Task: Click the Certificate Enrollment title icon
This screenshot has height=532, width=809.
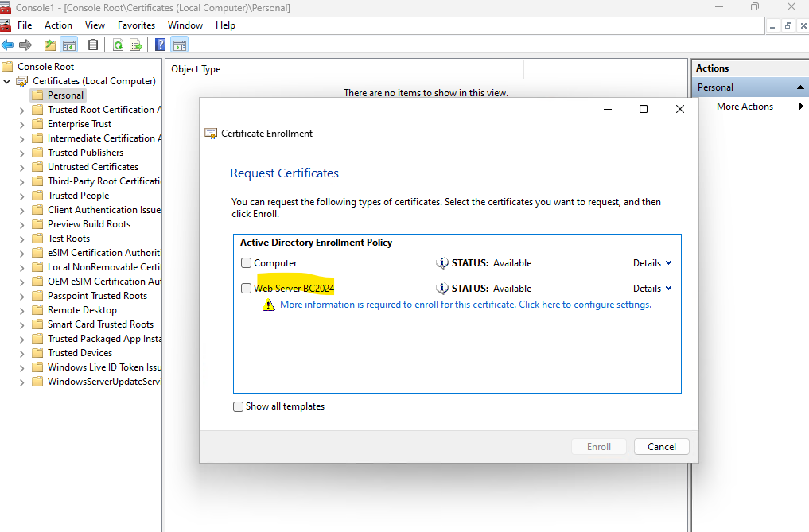Action: coord(211,134)
